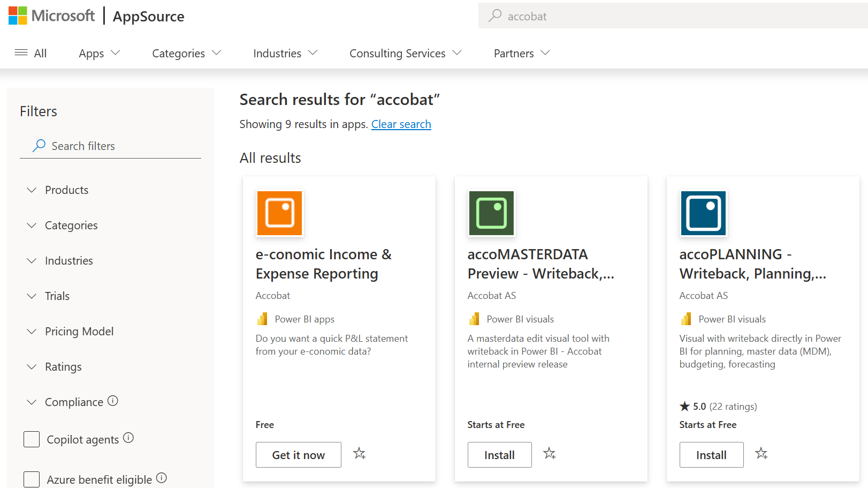
Task: Click the orange e-conomic app icon
Action: tap(279, 213)
